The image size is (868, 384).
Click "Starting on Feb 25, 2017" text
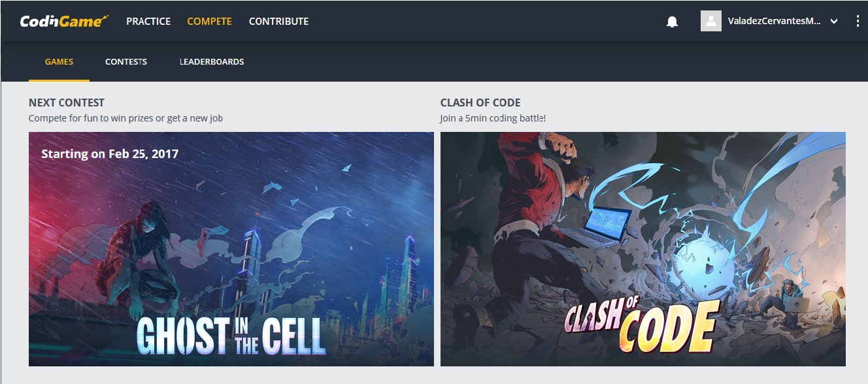point(110,154)
